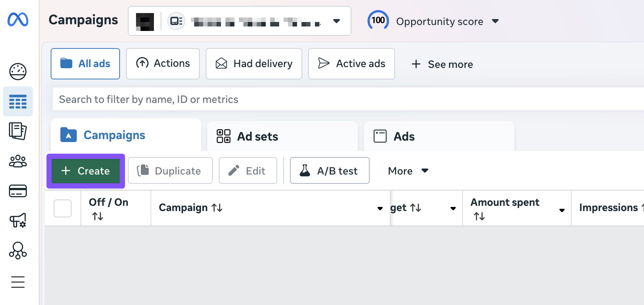
Task: Open Ads reporting icon in sidebar
Action: pyautogui.click(x=18, y=131)
